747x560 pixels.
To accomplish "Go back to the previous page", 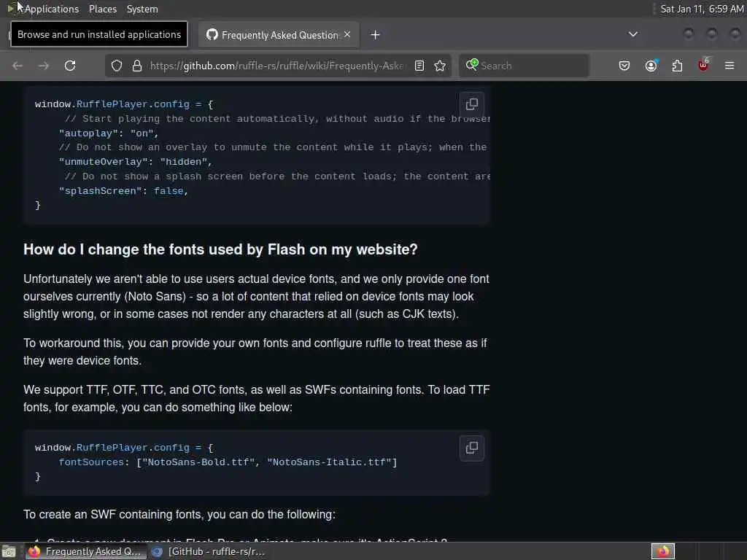I will click(x=18, y=66).
